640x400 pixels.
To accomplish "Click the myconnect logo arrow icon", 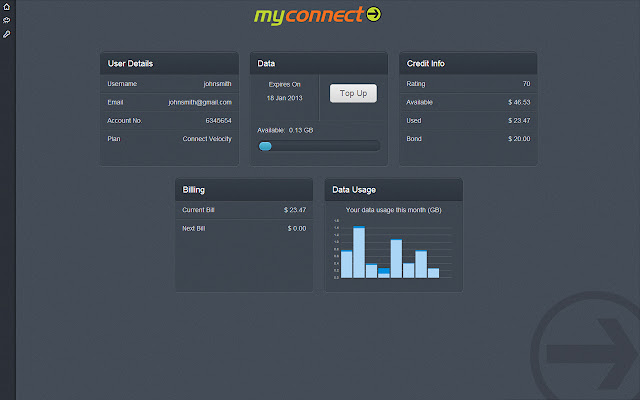I will (373, 14).
